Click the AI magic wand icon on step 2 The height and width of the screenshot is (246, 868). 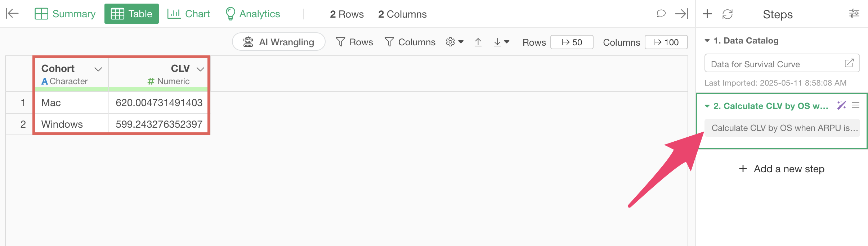[841, 105]
